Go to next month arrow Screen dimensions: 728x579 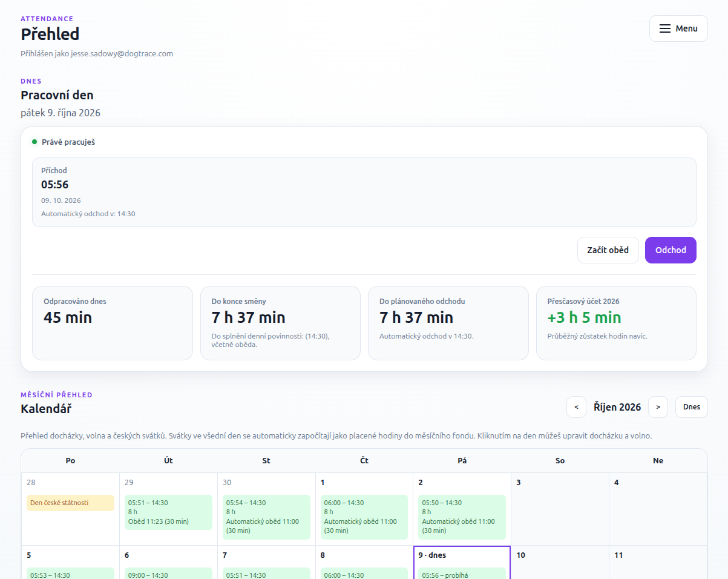click(x=658, y=407)
